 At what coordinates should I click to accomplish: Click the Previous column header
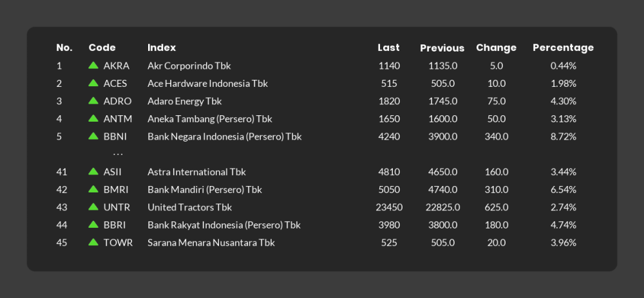[x=442, y=48]
